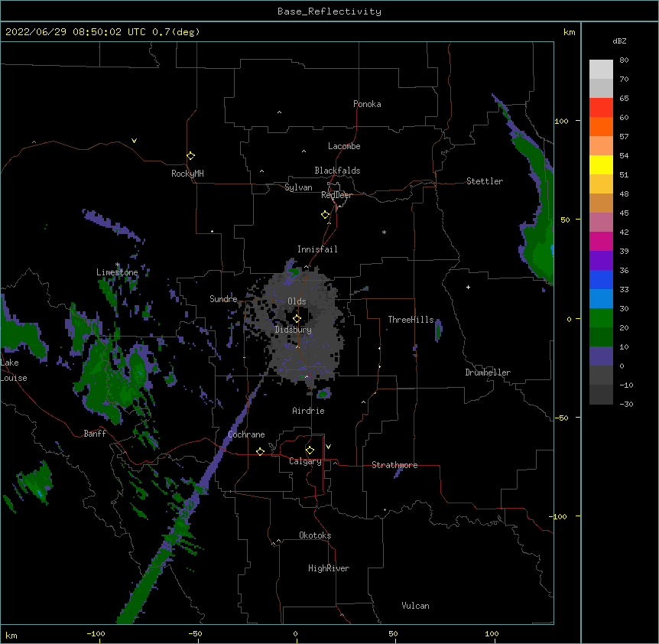Click the yellow marker near Cochrane
Viewport: 659px width, 644px height.
click(260, 451)
